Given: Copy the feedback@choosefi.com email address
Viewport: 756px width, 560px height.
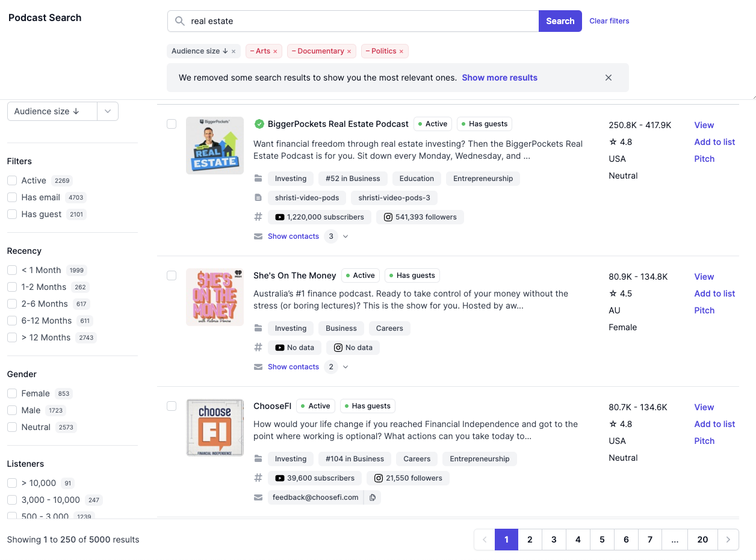Looking at the screenshot, I should tap(373, 497).
